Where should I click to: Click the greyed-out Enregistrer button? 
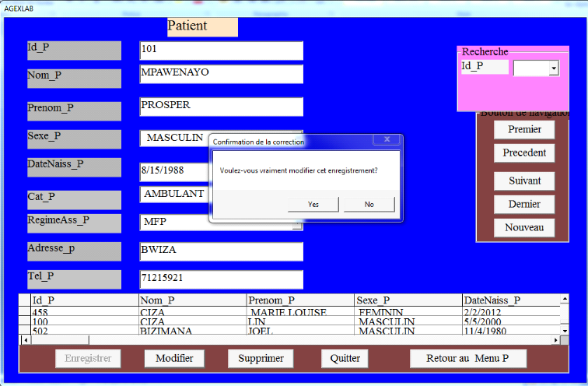point(88,359)
